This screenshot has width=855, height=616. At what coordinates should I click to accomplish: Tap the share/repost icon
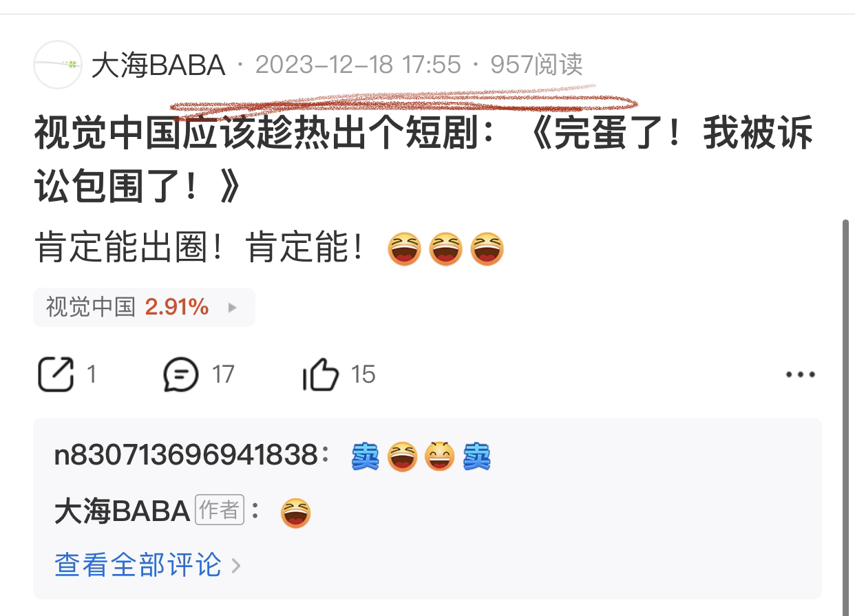click(x=55, y=374)
